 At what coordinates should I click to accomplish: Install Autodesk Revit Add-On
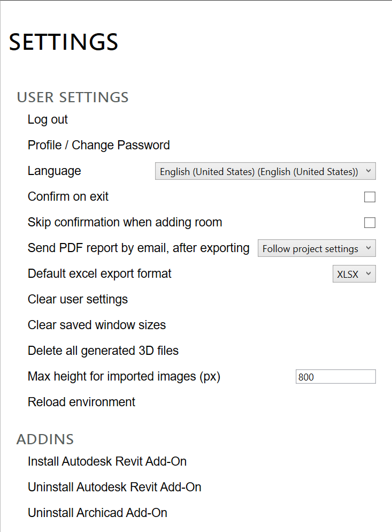[x=107, y=461]
